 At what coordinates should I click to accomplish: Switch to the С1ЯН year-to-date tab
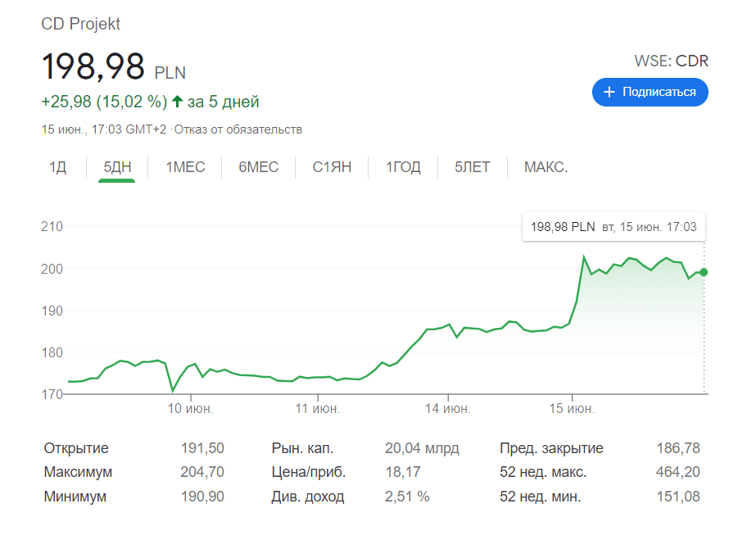[332, 168]
